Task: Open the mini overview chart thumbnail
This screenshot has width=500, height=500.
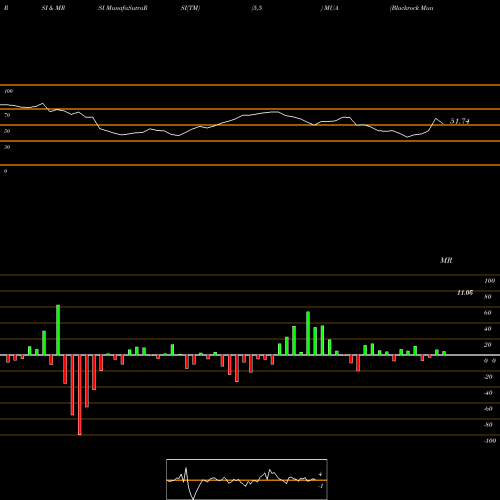Action: pyautogui.click(x=247, y=479)
